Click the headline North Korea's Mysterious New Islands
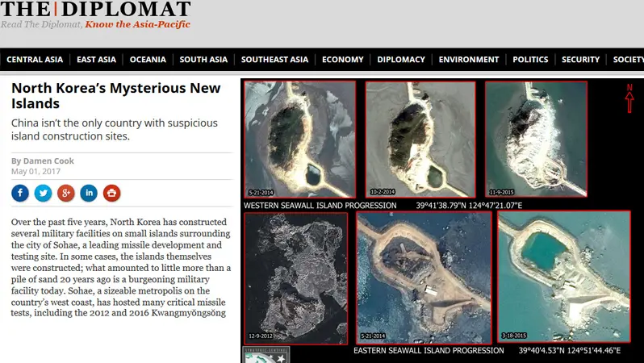The width and height of the screenshot is (644, 363). click(116, 95)
